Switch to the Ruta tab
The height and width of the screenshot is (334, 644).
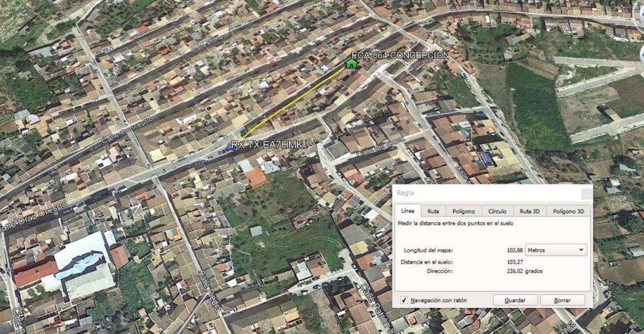[x=433, y=211]
